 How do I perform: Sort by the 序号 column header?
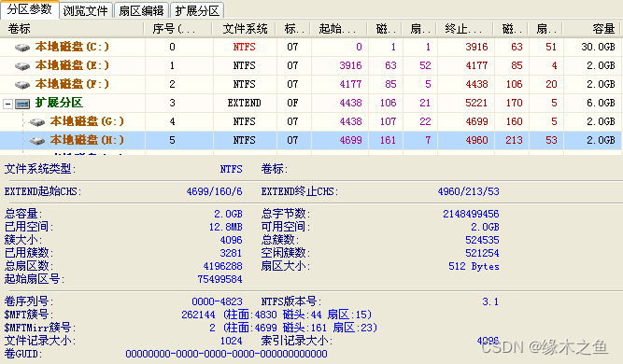(x=178, y=29)
